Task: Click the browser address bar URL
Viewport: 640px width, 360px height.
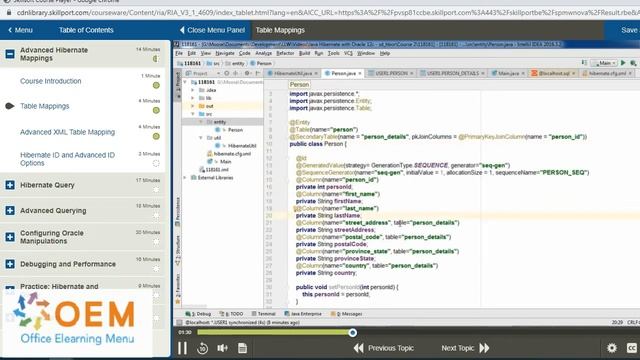Action: coord(327,13)
